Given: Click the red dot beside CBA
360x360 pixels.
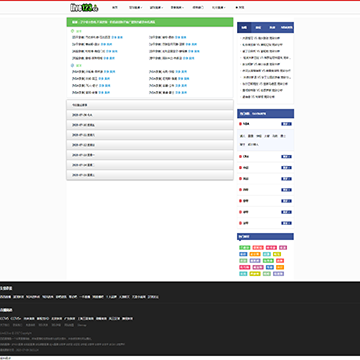Looking at the screenshot, I should (240, 157).
